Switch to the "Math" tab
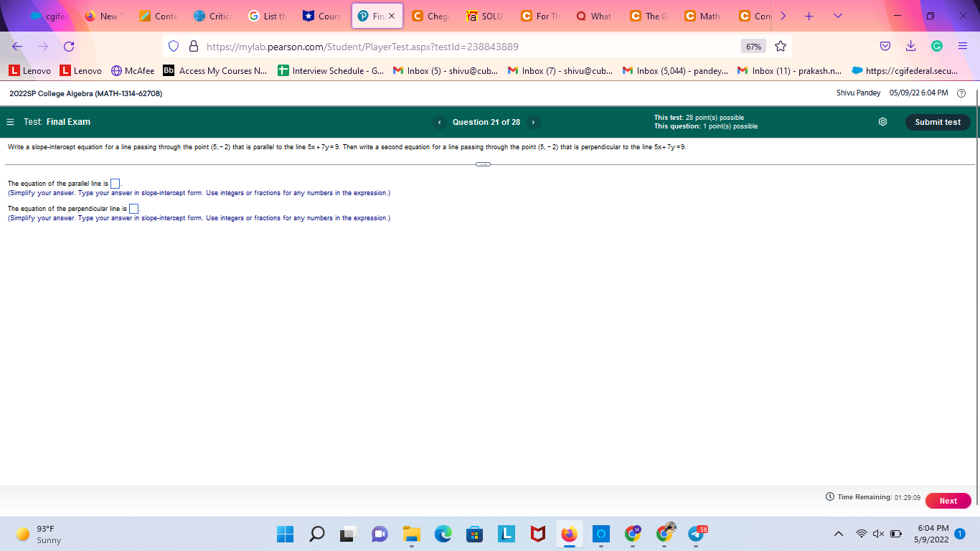This screenshot has width=980, height=551. (704, 16)
